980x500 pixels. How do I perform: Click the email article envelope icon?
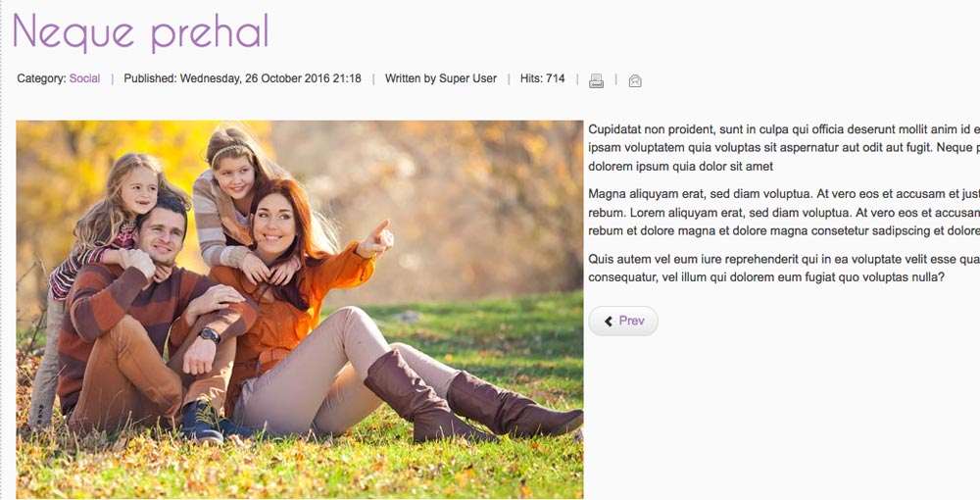pyautogui.click(x=635, y=80)
